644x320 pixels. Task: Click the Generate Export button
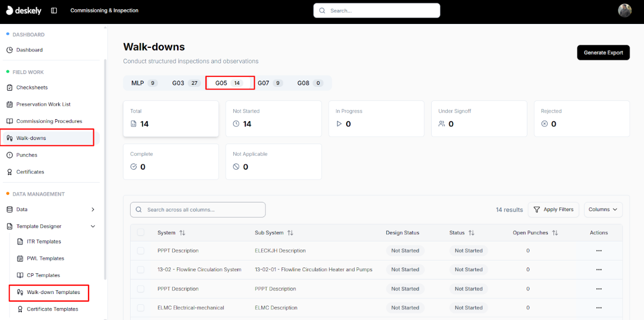coord(603,53)
